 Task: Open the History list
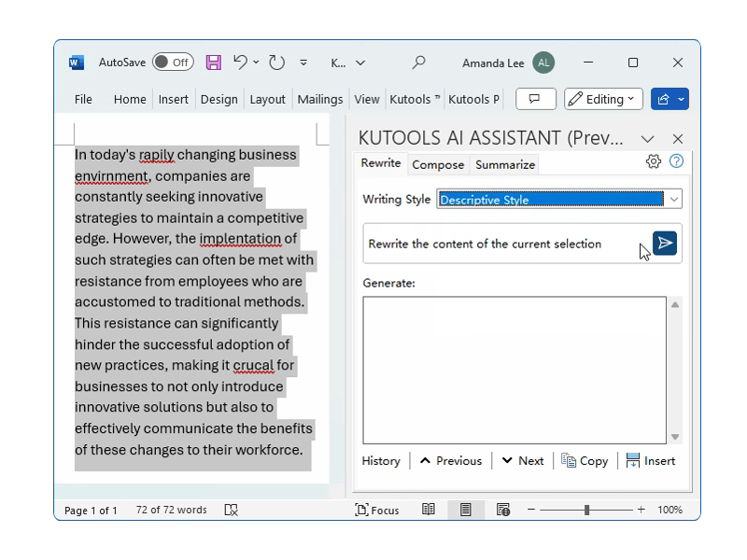381,461
